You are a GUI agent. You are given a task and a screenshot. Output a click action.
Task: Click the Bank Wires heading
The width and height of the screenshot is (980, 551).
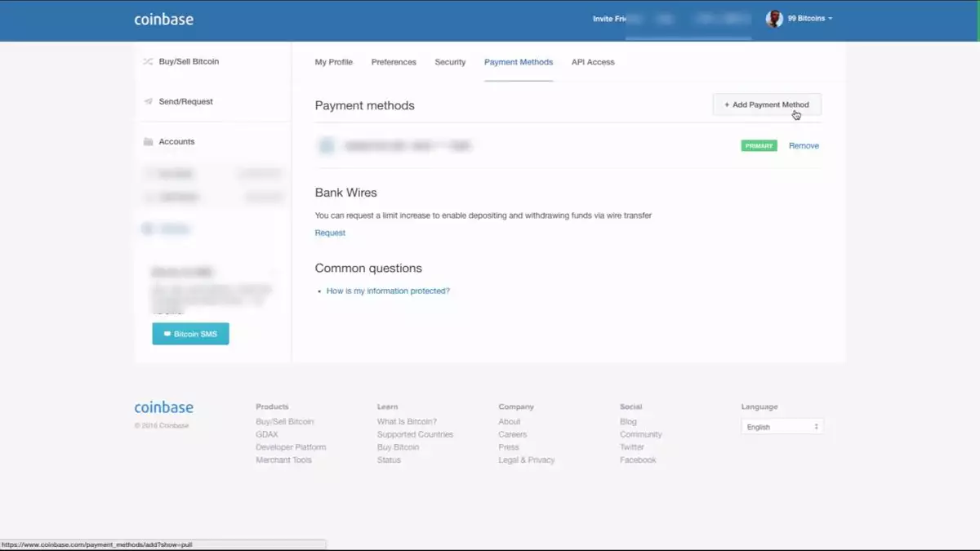pos(345,193)
